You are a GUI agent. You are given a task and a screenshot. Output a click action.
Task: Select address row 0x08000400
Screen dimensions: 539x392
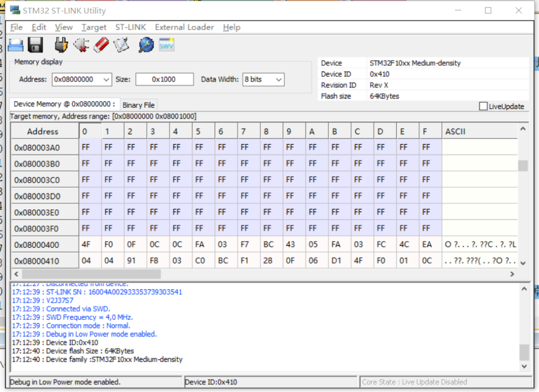pyautogui.click(x=45, y=245)
